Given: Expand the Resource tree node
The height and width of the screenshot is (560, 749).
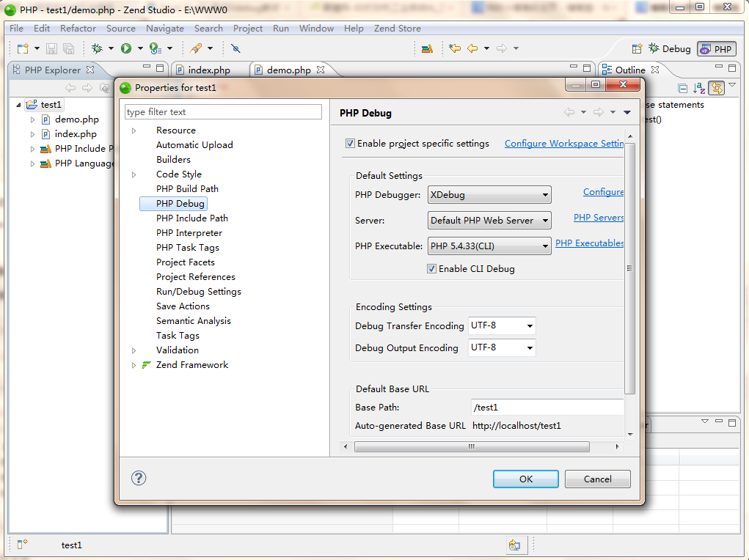Looking at the screenshot, I should [134, 130].
